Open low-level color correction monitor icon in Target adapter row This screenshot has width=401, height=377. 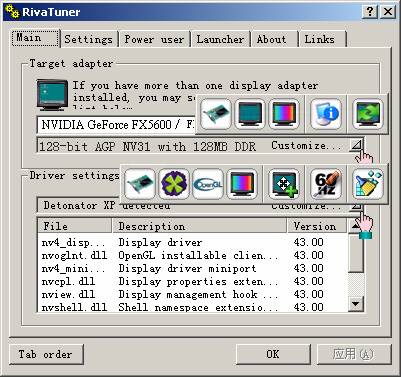pos(284,114)
